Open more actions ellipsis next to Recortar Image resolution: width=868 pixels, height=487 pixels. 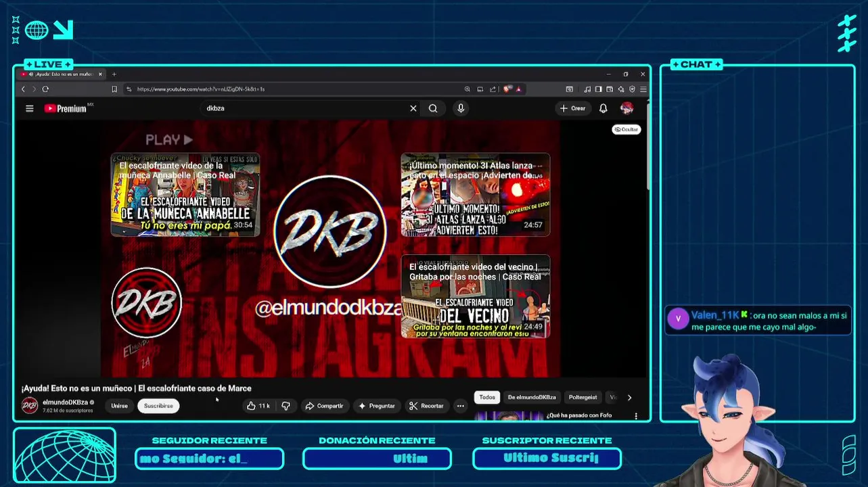[460, 406]
